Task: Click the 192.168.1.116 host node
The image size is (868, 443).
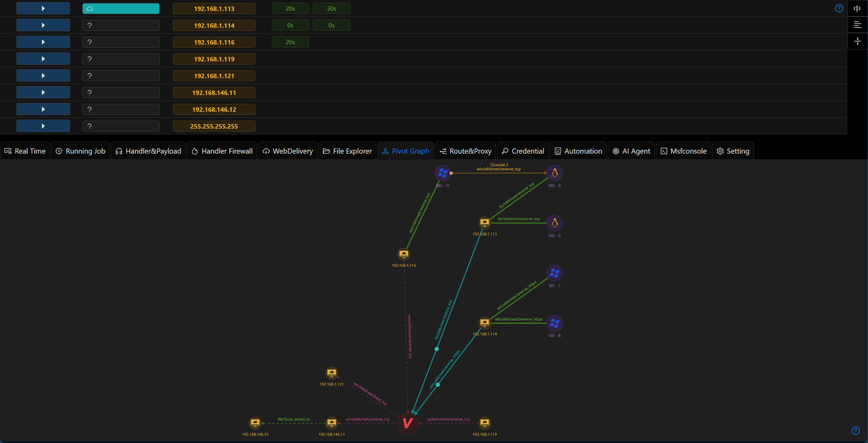Action: click(404, 254)
